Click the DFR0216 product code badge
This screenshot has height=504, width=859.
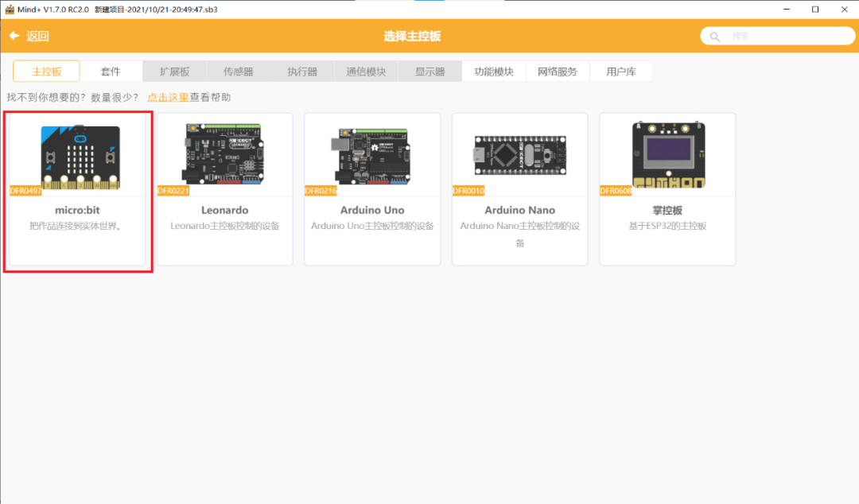[x=321, y=191]
